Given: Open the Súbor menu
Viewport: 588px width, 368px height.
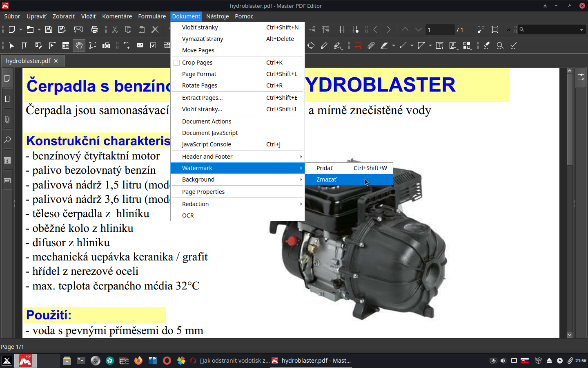Looking at the screenshot, I should click(x=12, y=16).
